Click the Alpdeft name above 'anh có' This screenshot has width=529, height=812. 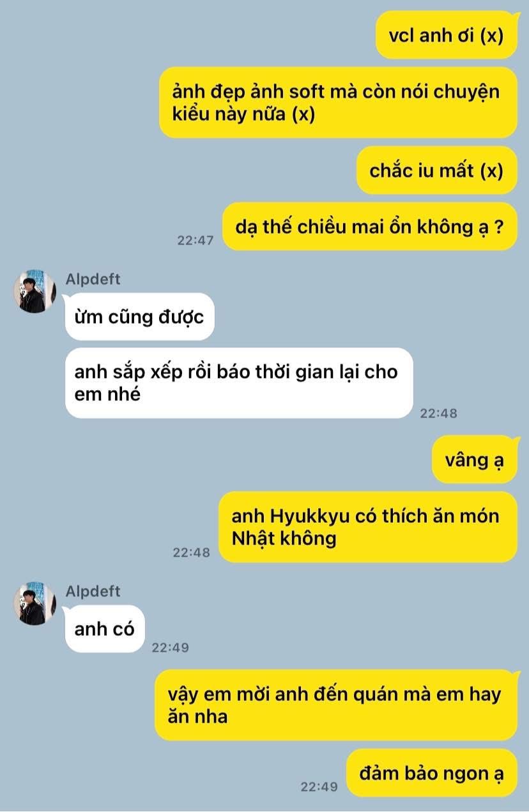pos(93,591)
